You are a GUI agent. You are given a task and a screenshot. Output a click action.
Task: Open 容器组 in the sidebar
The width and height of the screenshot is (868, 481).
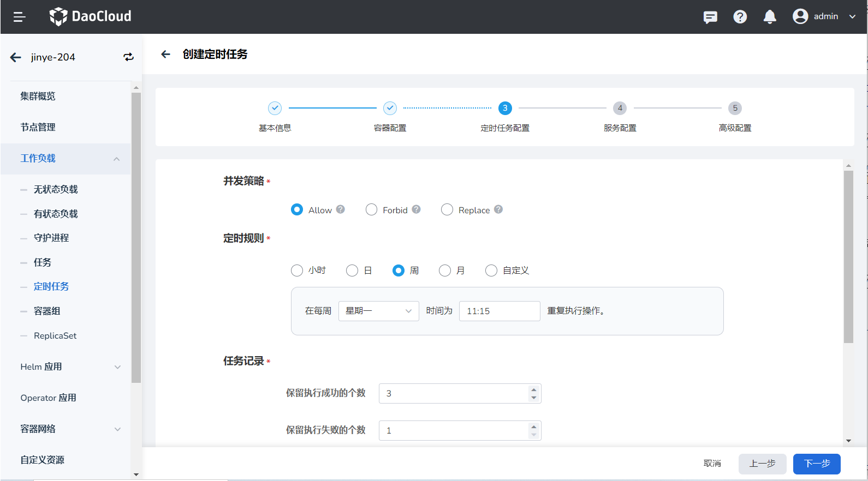pos(47,311)
